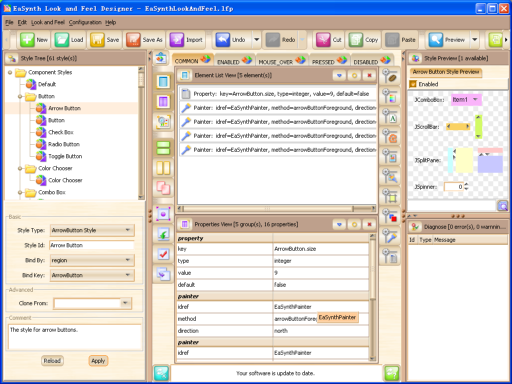Click the Properties View circle icon
Viewport: 512px width, 384px height.
click(354, 224)
